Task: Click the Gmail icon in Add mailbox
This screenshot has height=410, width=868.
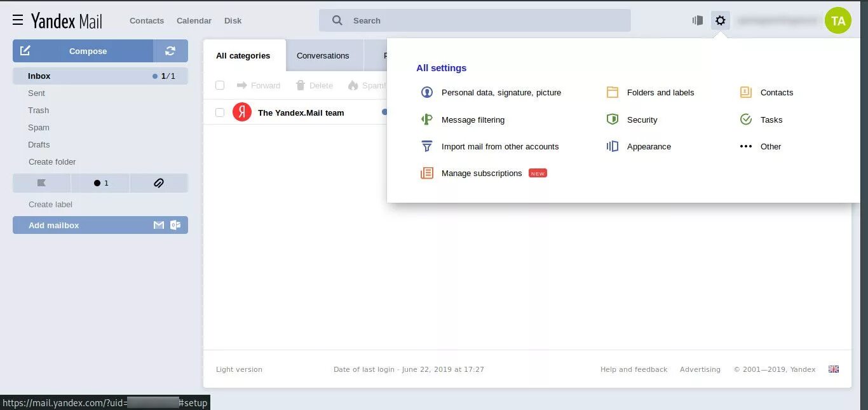Action: pyautogui.click(x=159, y=225)
